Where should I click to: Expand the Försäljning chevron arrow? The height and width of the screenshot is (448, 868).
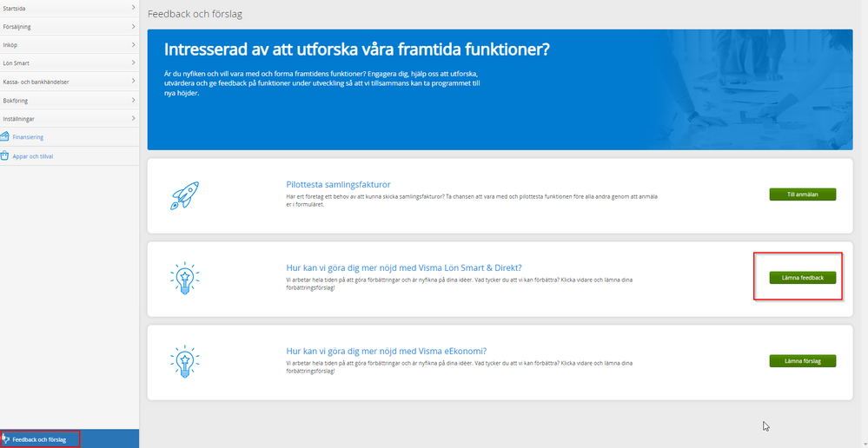pos(133,26)
